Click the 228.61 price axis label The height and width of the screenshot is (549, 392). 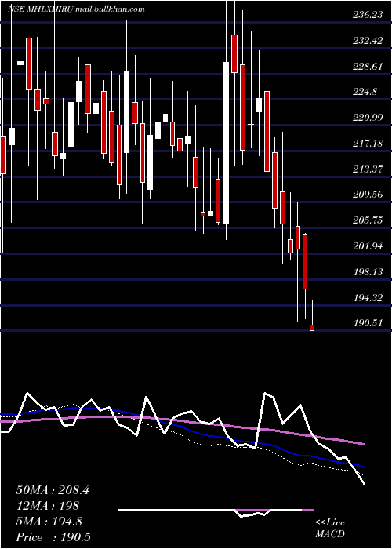tap(368, 67)
